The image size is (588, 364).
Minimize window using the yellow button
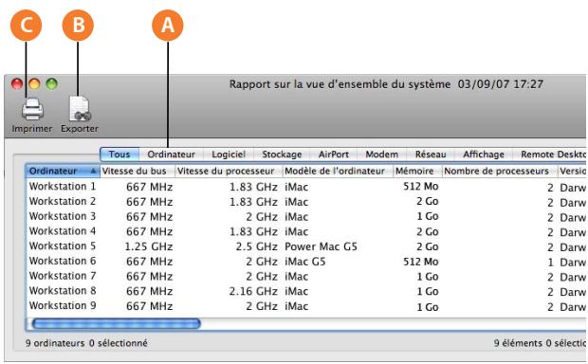pyautogui.click(x=34, y=83)
